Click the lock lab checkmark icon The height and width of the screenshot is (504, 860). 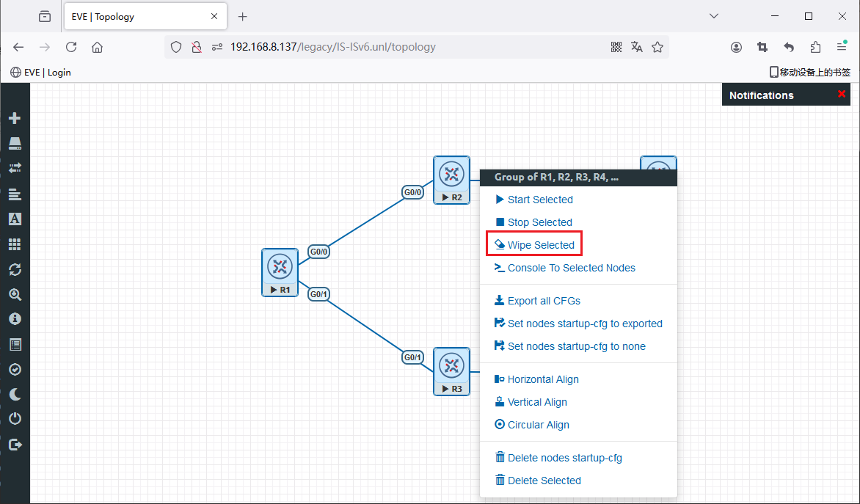(x=15, y=369)
